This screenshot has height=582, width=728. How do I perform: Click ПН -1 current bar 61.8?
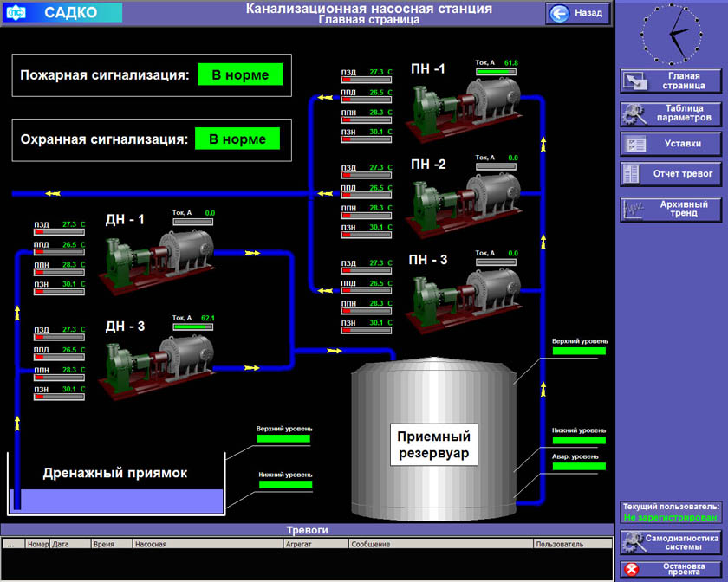[x=496, y=72]
